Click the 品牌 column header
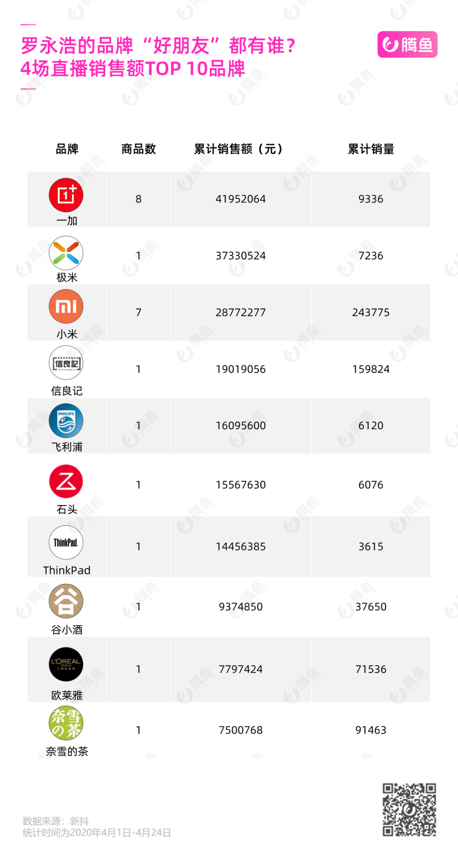The image size is (458, 868). tap(67, 149)
